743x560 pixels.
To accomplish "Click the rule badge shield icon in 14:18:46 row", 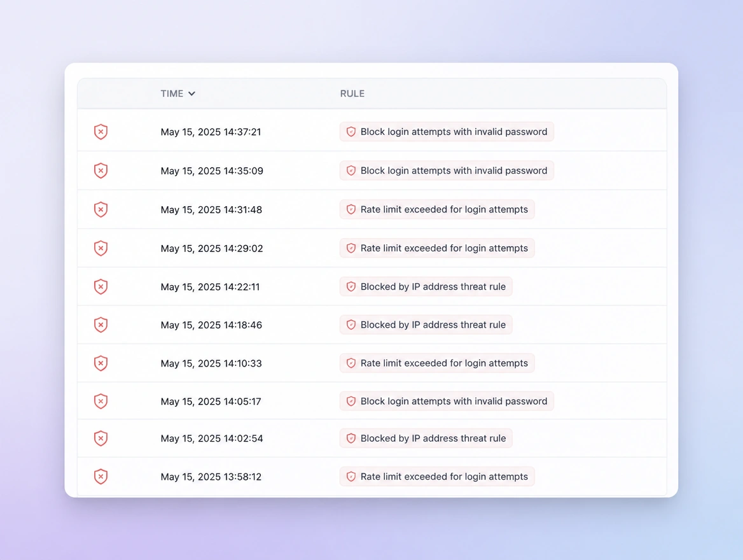I will (351, 325).
